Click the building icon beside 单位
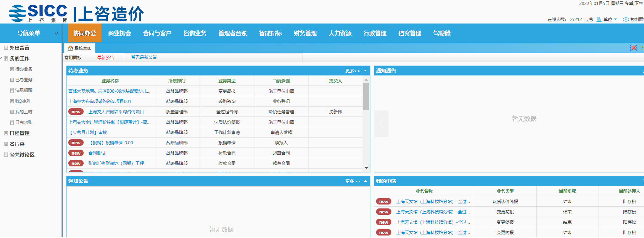 (x=599, y=20)
